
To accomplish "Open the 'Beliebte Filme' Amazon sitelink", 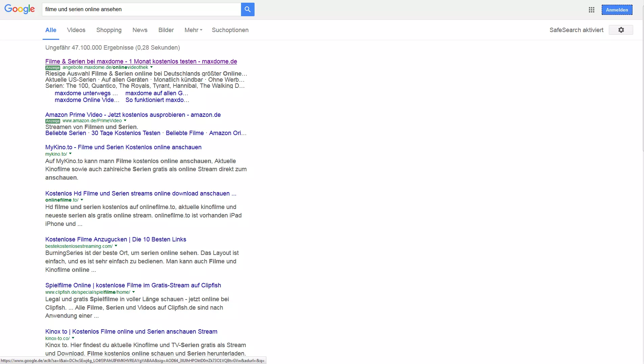I will coord(185,133).
